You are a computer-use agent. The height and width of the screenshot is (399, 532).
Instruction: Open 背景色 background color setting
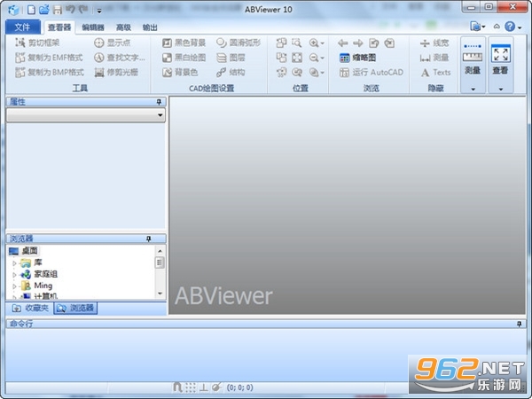point(180,73)
